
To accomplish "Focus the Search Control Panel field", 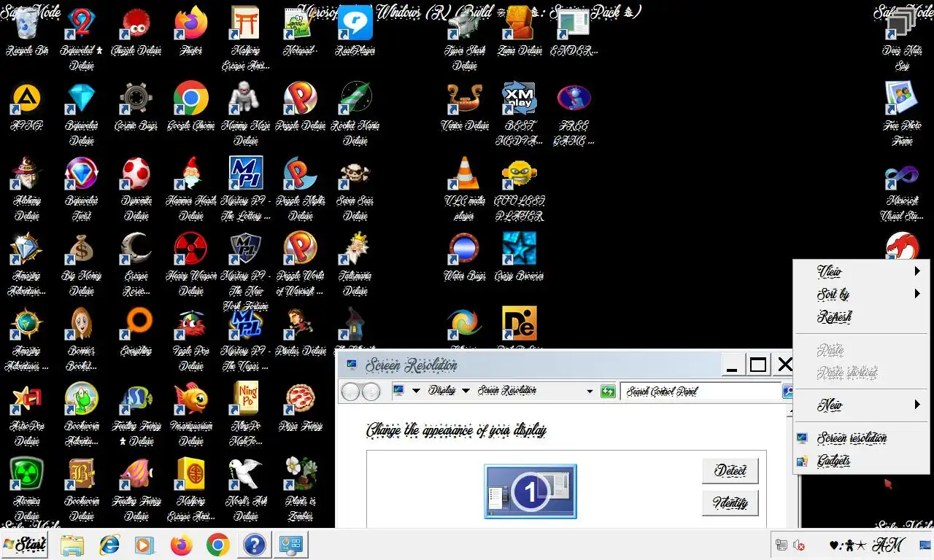I will click(700, 391).
